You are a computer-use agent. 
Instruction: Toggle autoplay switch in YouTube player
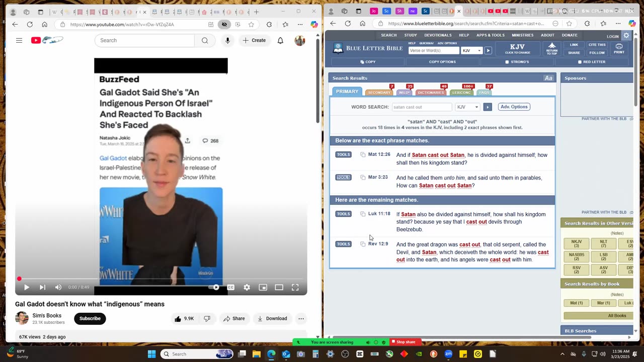click(214, 287)
